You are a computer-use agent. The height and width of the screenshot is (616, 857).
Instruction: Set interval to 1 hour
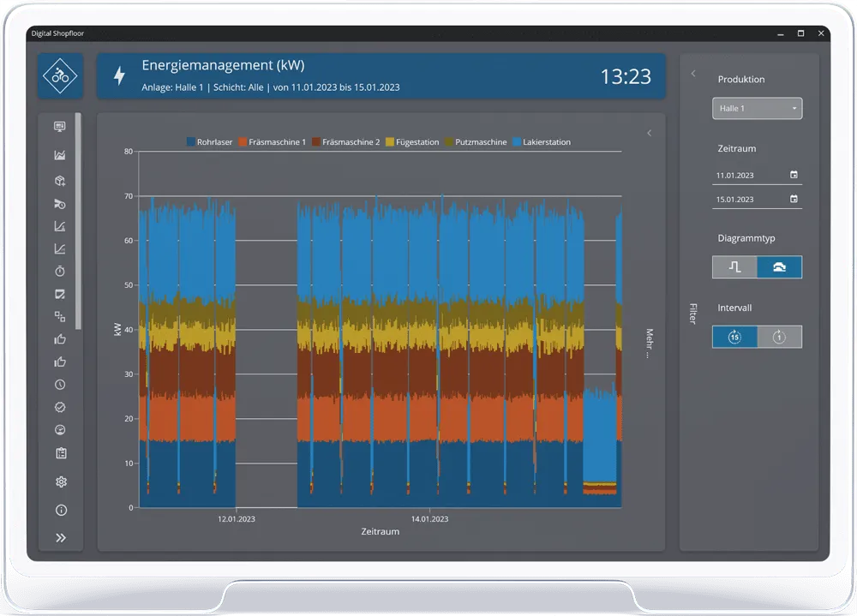pos(779,337)
